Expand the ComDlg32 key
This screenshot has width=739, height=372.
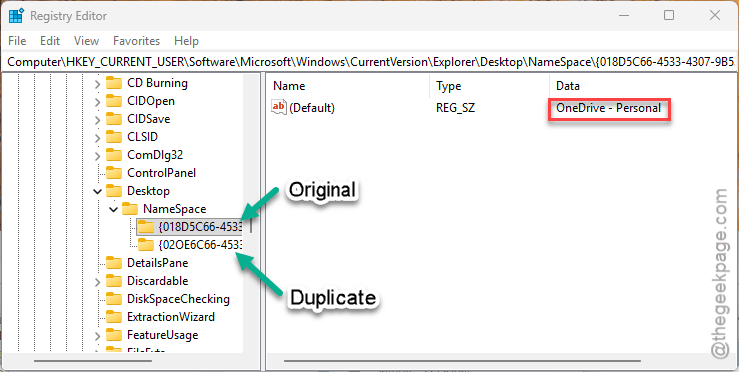[x=97, y=156]
